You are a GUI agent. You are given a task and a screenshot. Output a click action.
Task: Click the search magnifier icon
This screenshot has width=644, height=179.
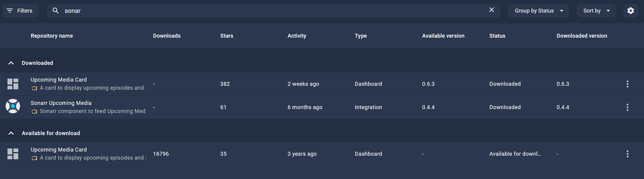pos(56,11)
